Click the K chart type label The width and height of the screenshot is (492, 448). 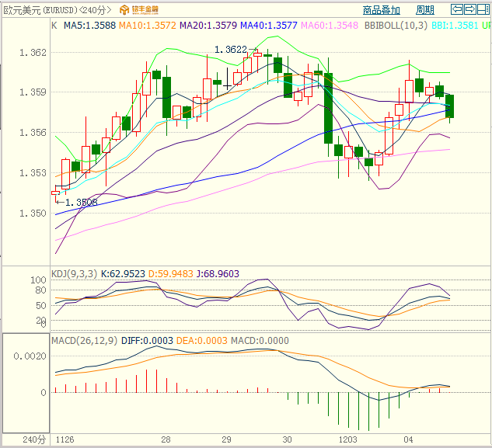point(54,25)
